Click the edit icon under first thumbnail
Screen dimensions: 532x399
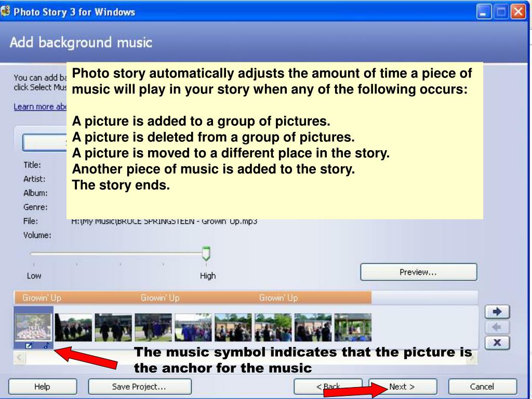(29, 345)
